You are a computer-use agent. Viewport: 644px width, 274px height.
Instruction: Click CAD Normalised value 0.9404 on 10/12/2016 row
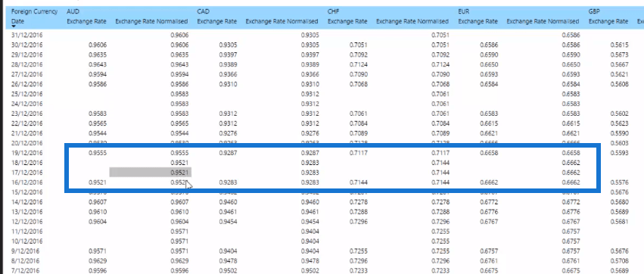click(310, 241)
